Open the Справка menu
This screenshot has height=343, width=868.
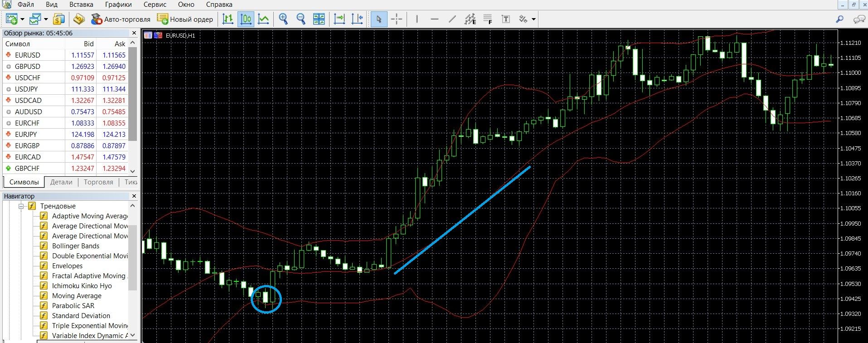219,5
